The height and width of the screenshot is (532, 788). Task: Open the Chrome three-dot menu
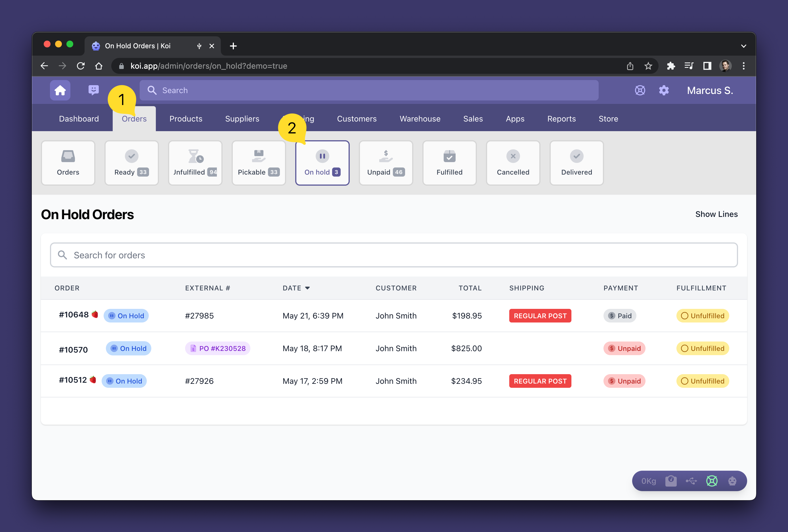pyautogui.click(x=744, y=66)
